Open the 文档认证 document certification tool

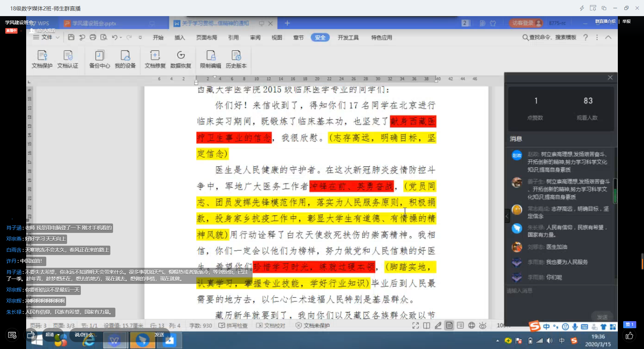pyautogui.click(x=68, y=59)
